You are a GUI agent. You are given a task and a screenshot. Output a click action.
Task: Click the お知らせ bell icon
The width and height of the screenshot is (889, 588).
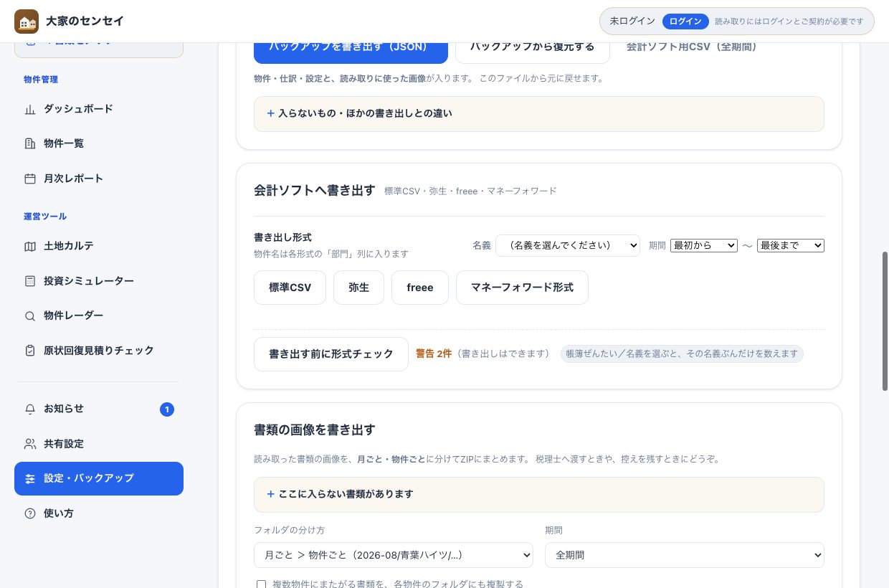click(30, 409)
